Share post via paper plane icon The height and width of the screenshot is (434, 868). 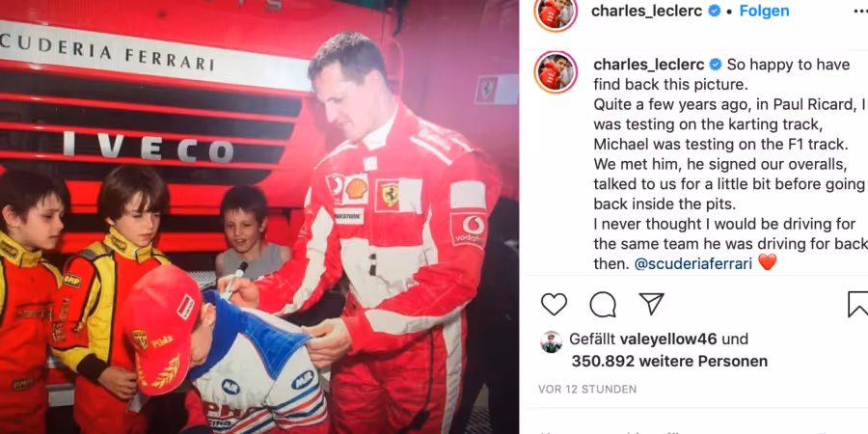(x=652, y=304)
